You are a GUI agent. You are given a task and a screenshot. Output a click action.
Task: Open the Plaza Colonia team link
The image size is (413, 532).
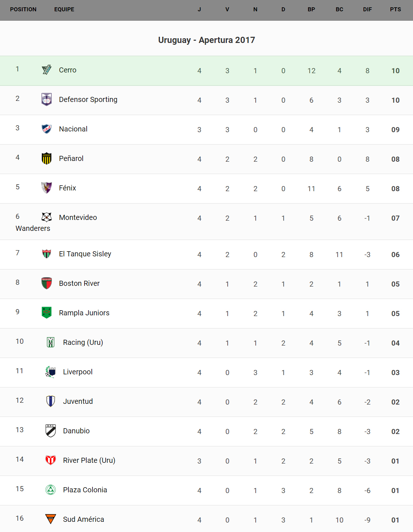[x=85, y=490]
